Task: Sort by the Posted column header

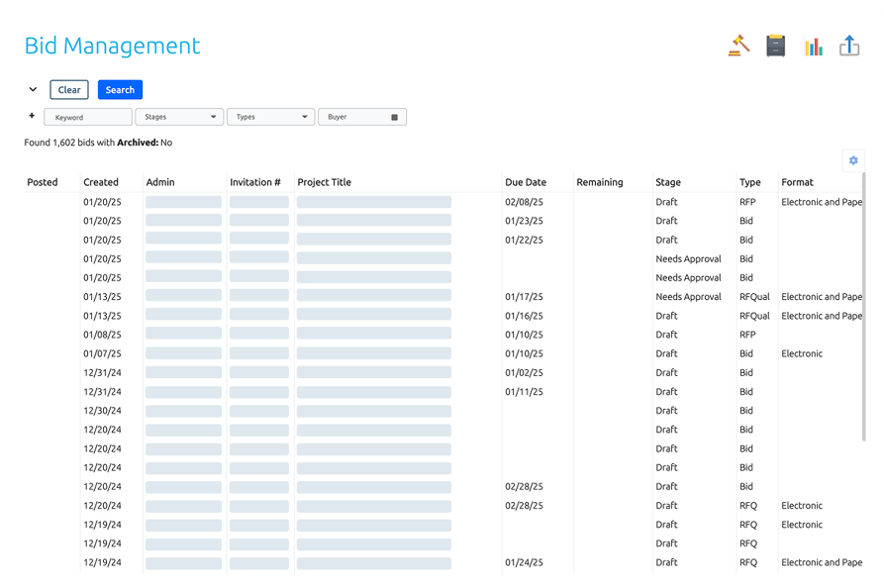Action: (43, 182)
